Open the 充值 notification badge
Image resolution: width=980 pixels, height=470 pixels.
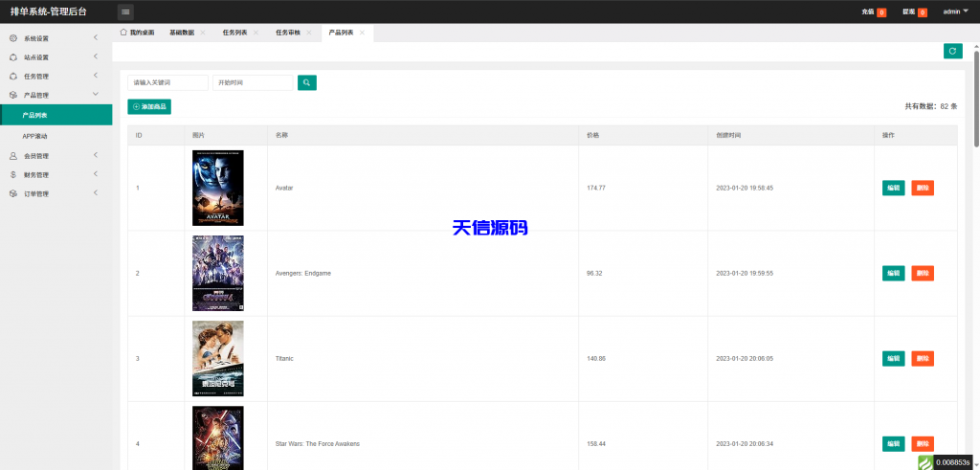pos(874,11)
